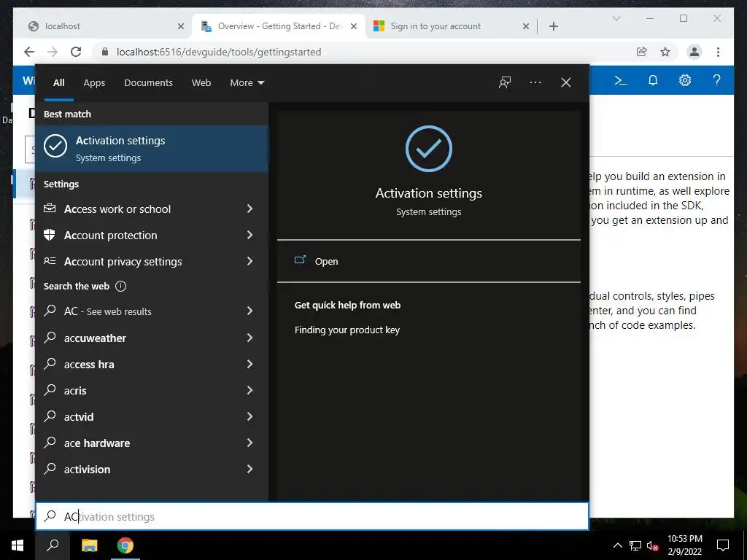This screenshot has width=747, height=560.
Task: Click the Search the web info icon
Action: tap(121, 286)
